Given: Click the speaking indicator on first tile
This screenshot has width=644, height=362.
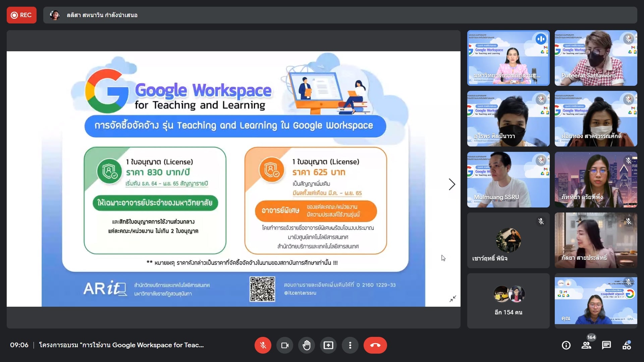Looking at the screenshot, I should tap(541, 39).
